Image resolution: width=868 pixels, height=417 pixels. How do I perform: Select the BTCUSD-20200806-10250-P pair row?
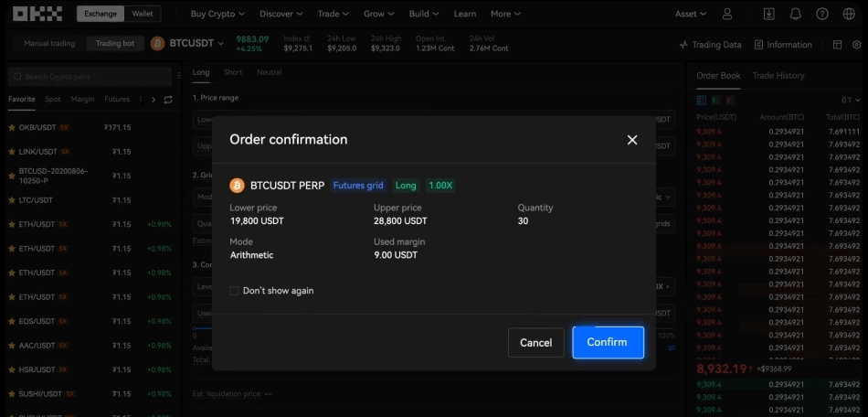tap(91, 176)
